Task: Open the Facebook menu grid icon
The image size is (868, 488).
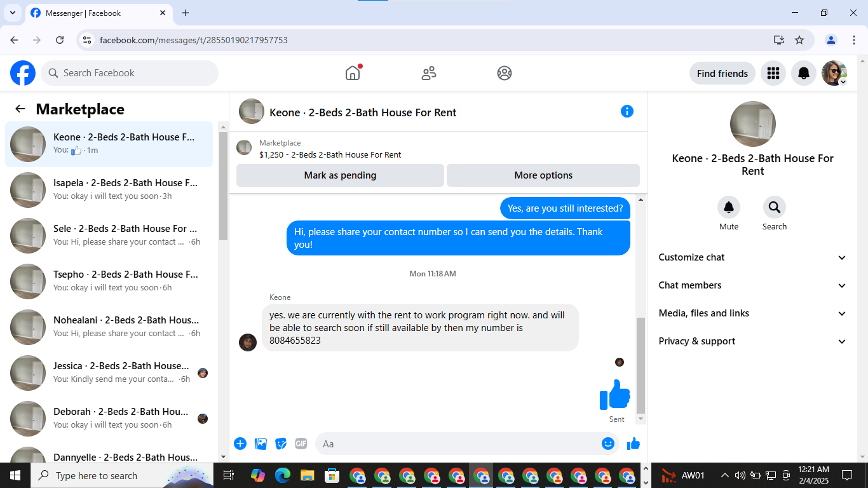Action: pyautogui.click(x=773, y=73)
